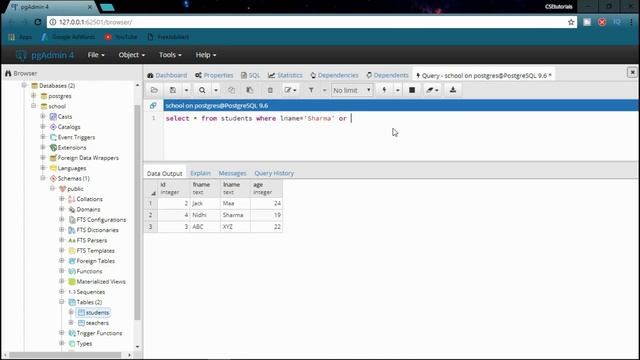Open the Tools menu
Screen dimensions: 640x360
tap(170, 55)
